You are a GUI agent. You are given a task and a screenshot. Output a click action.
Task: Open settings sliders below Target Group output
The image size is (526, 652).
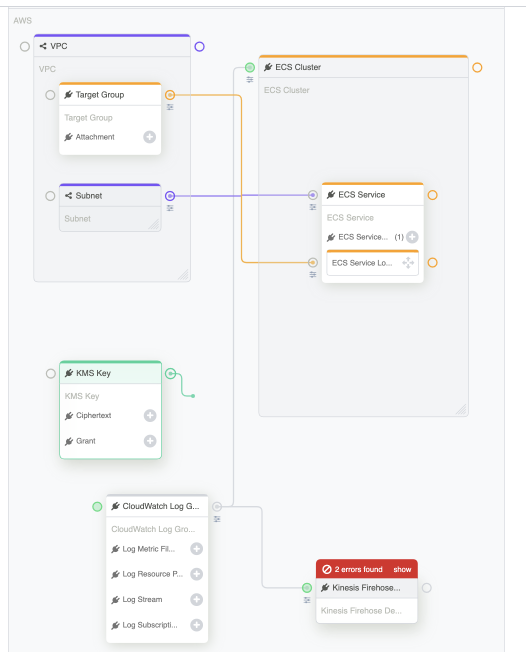coord(170,107)
